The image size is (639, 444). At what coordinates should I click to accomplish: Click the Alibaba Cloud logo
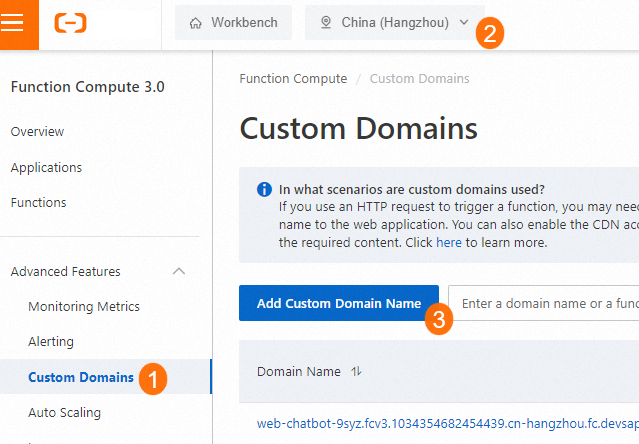tap(71, 23)
